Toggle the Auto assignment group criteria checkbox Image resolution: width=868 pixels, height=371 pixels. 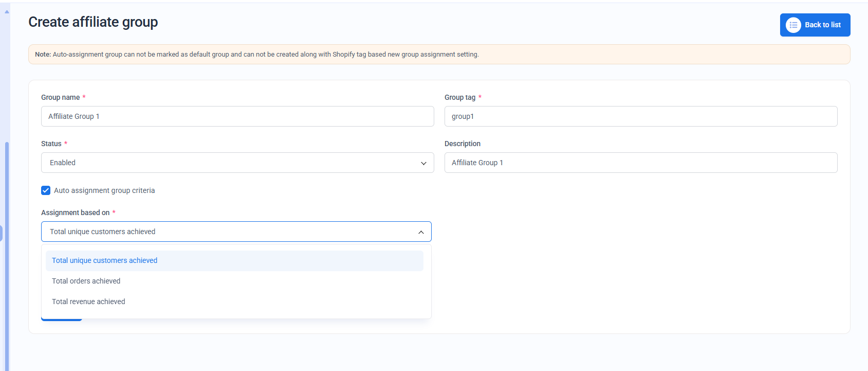(x=46, y=190)
